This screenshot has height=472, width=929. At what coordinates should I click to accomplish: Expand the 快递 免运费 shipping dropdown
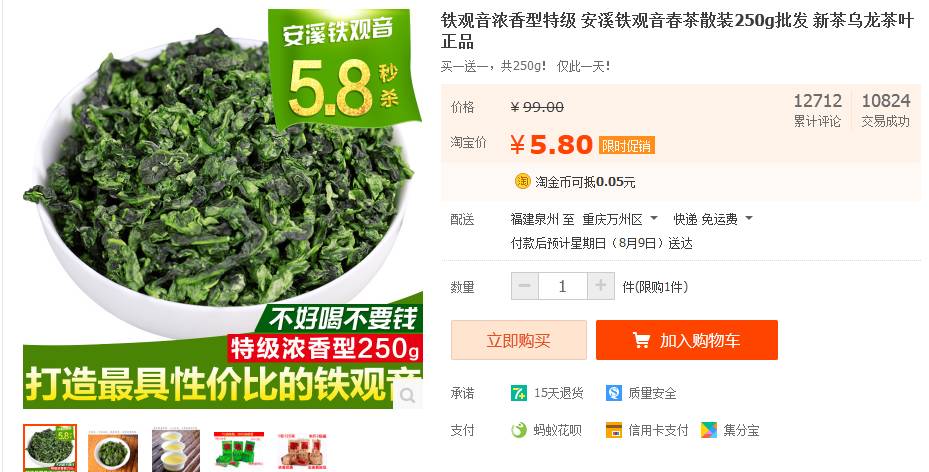[x=749, y=219]
